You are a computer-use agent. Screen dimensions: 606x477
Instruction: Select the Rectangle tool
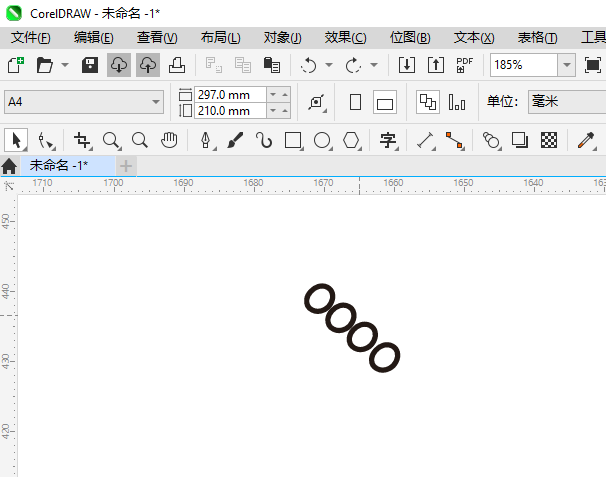coord(293,140)
